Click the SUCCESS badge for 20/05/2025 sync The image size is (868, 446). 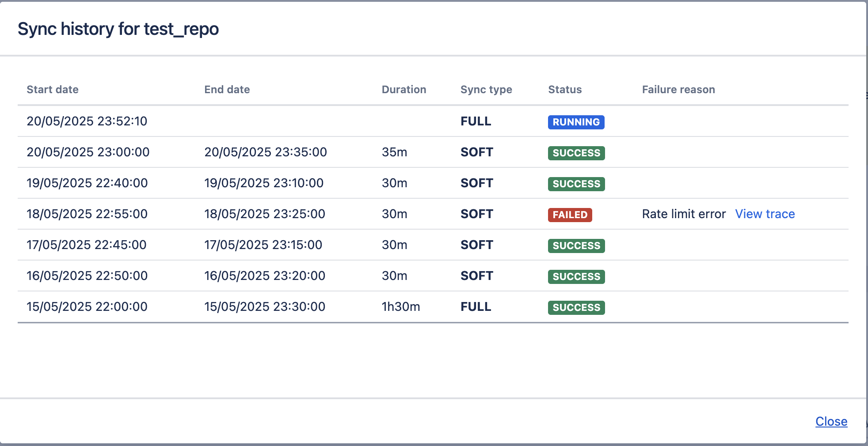pyautogui.click(x=576, y=153)
